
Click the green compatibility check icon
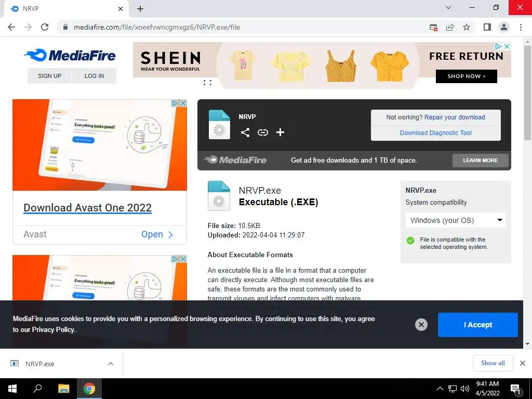[410, 241]
